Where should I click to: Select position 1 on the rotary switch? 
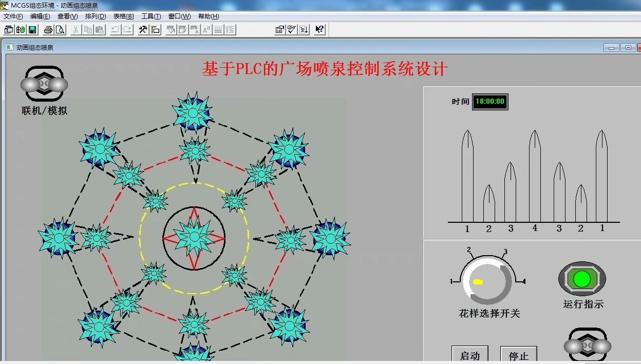(x=451, y=281)
